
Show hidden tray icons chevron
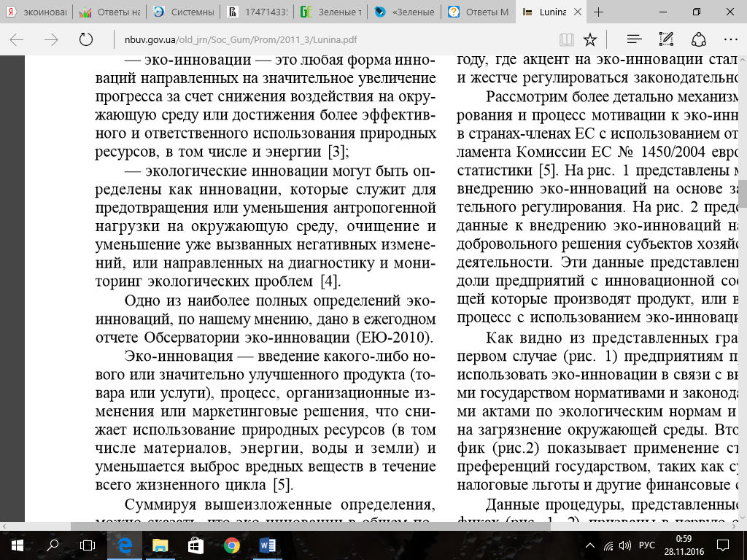pyautogui.click(x=589, y=545)
